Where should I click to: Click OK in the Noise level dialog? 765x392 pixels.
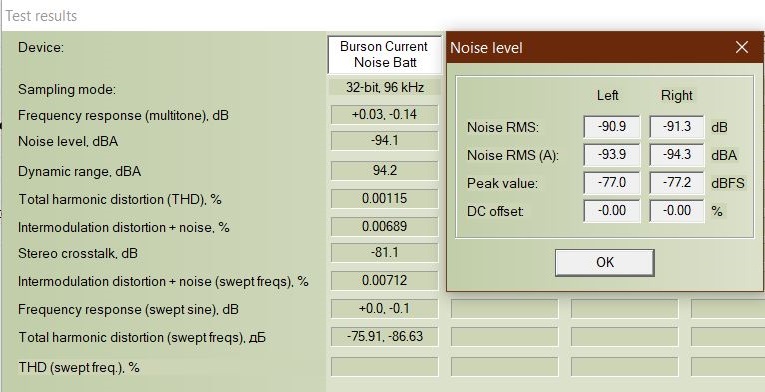point(604,262)
